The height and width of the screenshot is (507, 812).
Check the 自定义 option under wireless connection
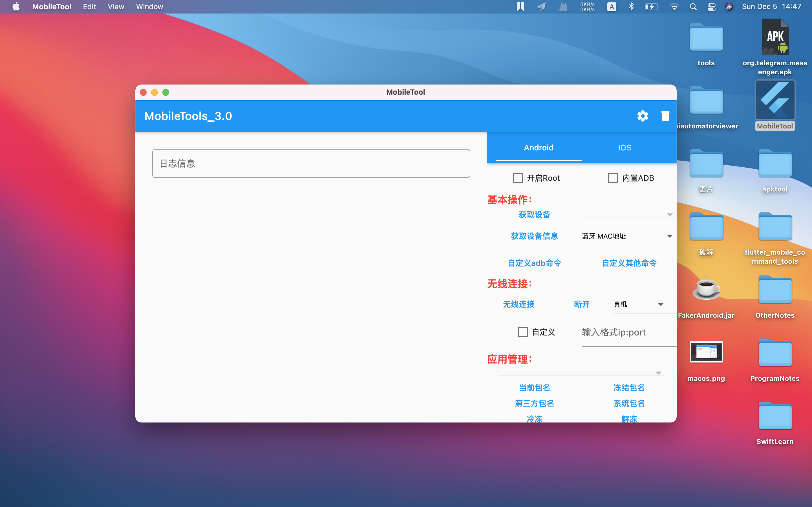click(x=523, y=332)
